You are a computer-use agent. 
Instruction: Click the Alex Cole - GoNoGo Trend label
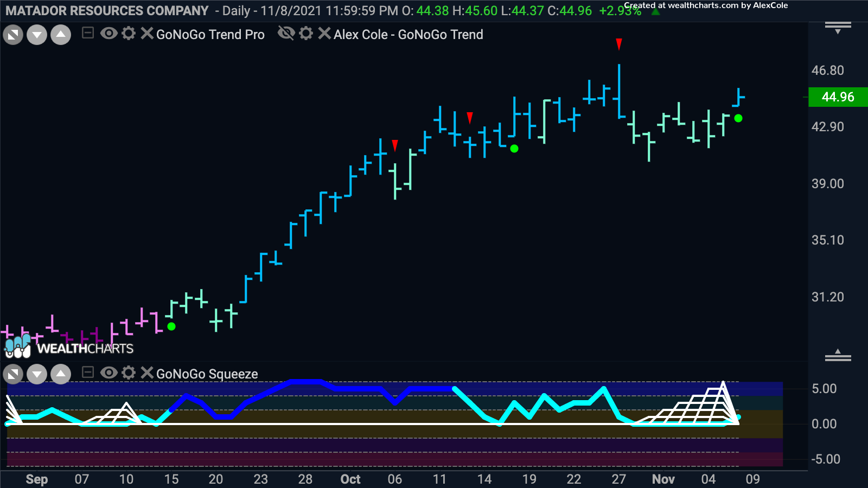(409, 35)
